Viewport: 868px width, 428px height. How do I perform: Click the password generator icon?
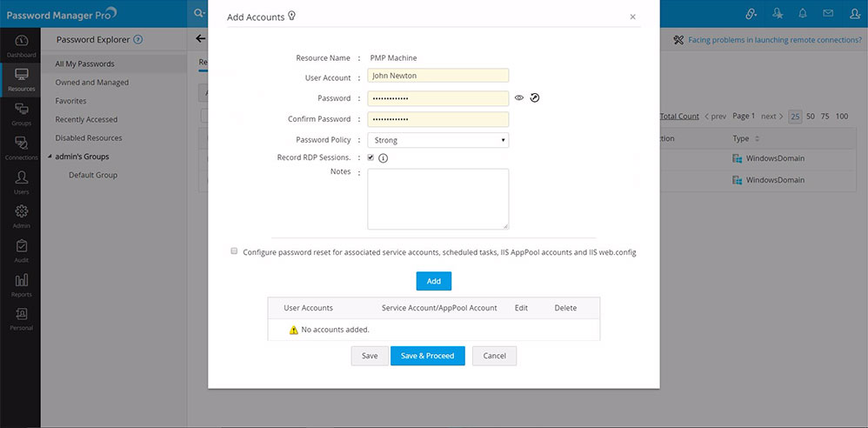click(535, 98)
